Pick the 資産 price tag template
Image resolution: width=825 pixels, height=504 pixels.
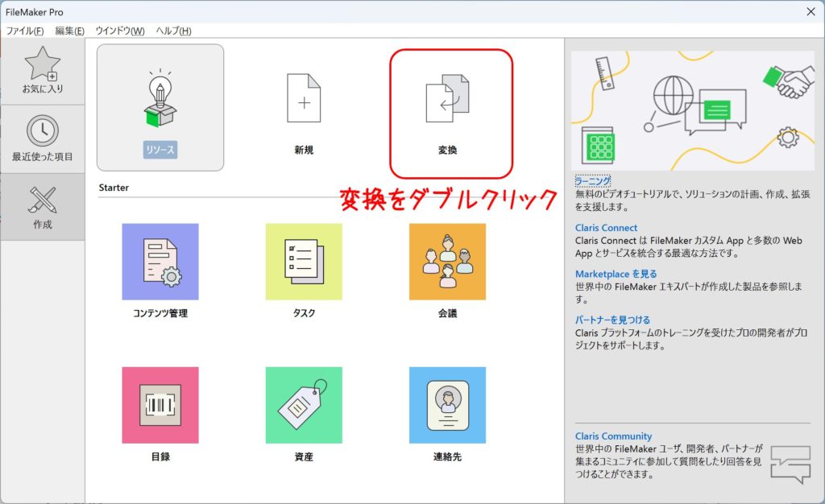pyautogui.click(x=304, y=405)
